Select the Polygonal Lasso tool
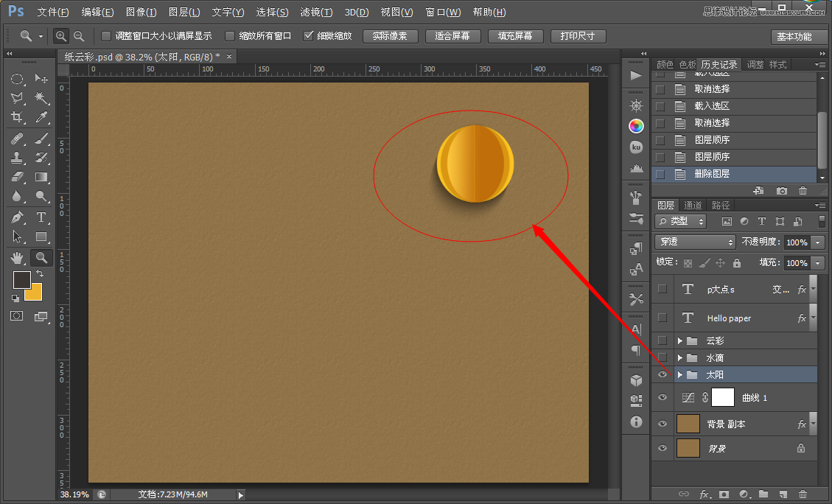Image resolution: width=832 pixels, height=504 pixels. [17, 98]
